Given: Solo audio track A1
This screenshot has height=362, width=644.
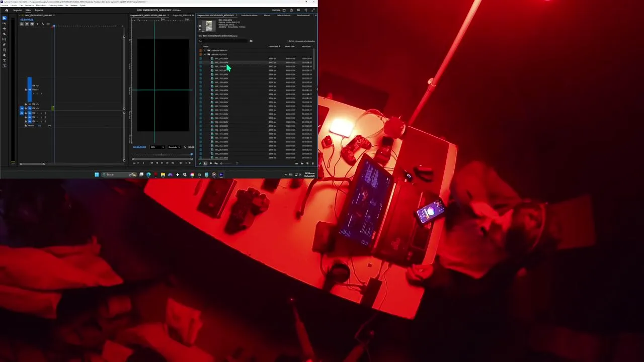Looking at the screenshot, I should point(42,113).
